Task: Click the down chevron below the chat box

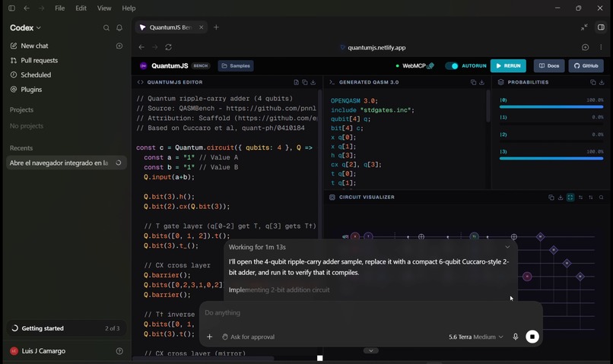Action: (371, 351)
